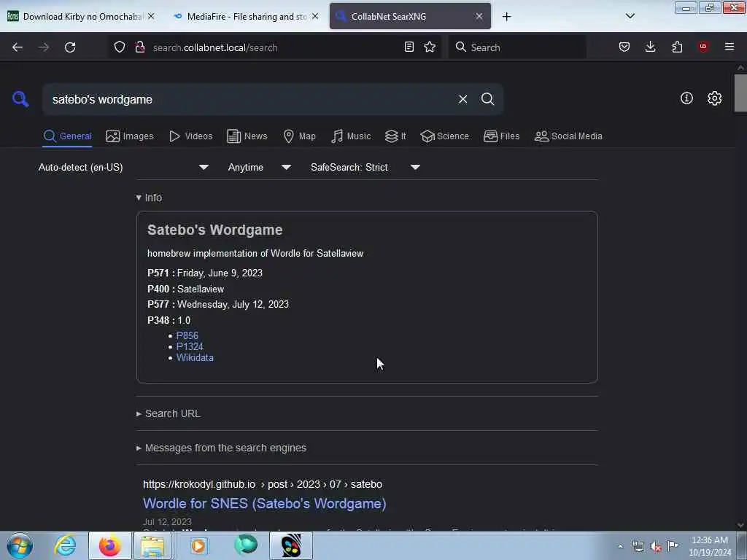Image resolution: width=747 pixels, height=560 pixels.
Task: Open the krokodyl.github.io result URL
Action: coord(263,484)
